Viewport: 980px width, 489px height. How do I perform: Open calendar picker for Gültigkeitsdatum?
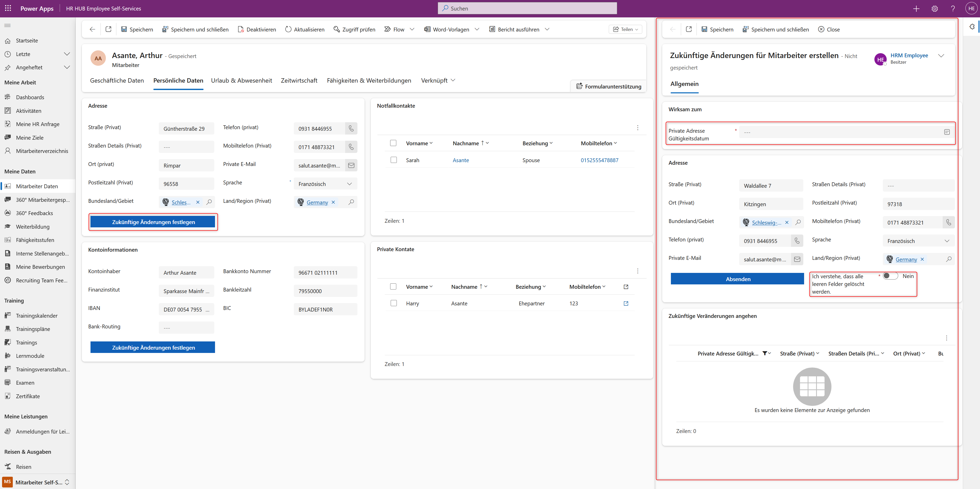point(947,132)
